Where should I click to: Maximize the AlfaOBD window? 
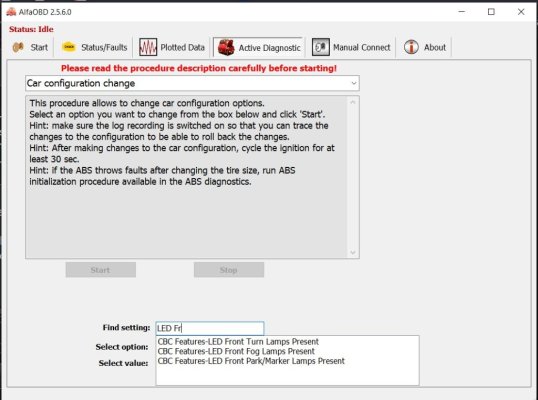click(491, 12)
